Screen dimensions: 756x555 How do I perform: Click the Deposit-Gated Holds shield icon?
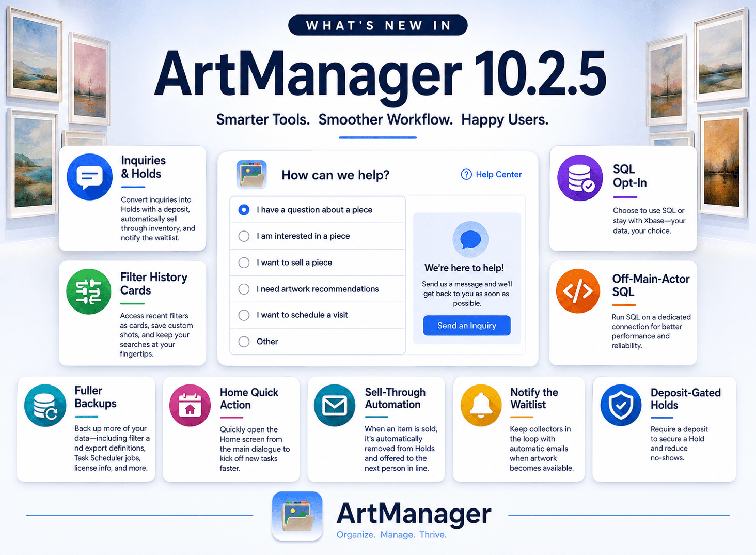click(x=621, y=406)
